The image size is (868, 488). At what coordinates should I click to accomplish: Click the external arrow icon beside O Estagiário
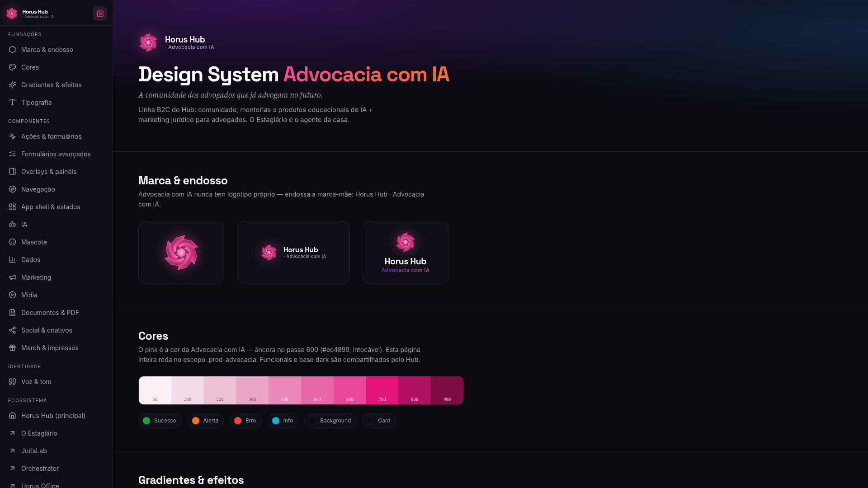(x=12, y=433)
